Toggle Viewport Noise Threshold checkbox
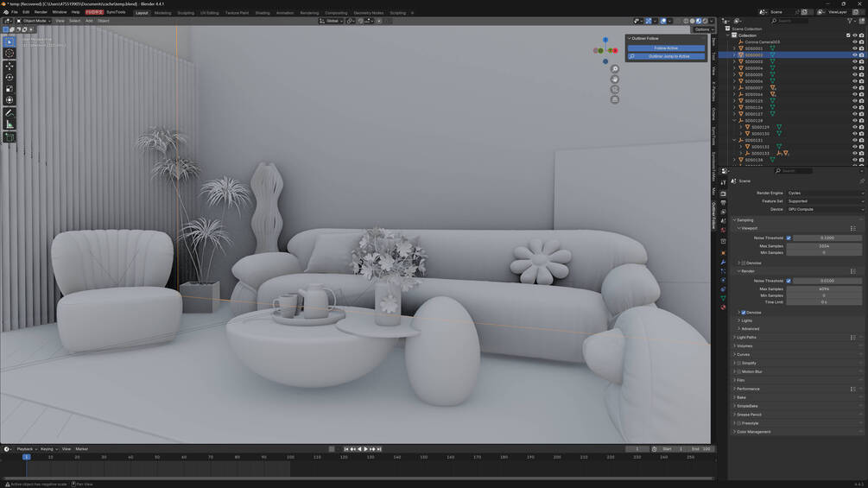This screenshot has width=868, height=488. point(789,238)
